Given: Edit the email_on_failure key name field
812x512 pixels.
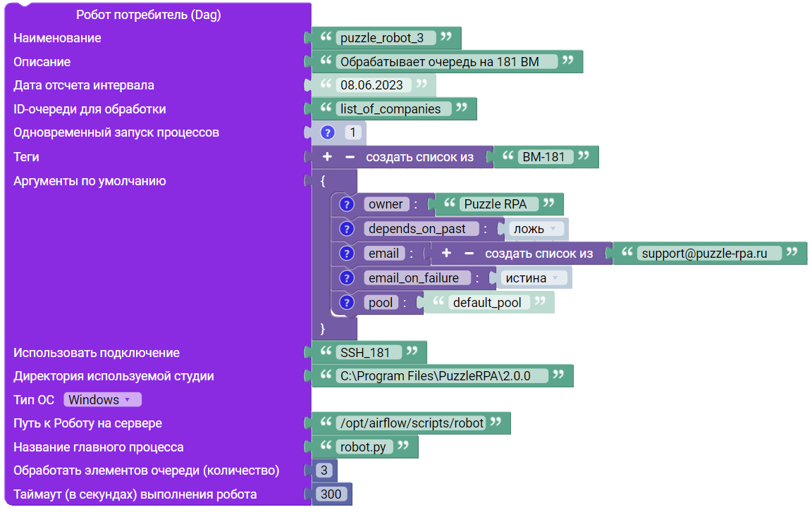Looking at the screenshot, I should click(417, 277).
